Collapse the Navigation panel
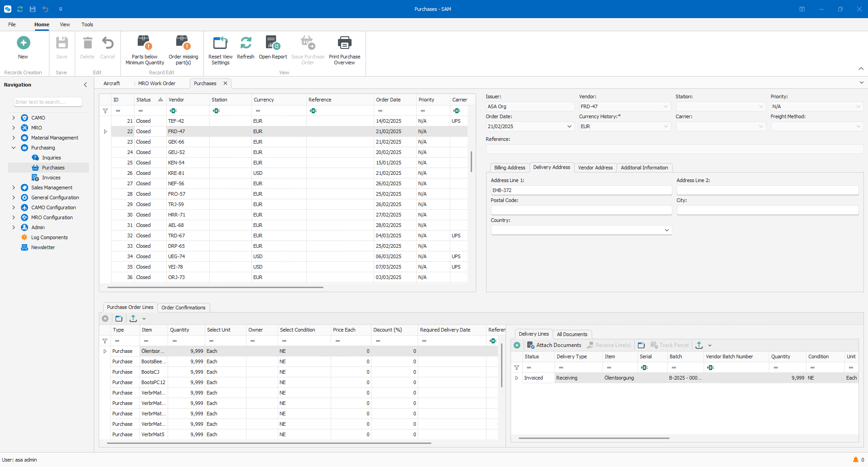Viewport: 868px width, 467px height. (x=85, y=85)
